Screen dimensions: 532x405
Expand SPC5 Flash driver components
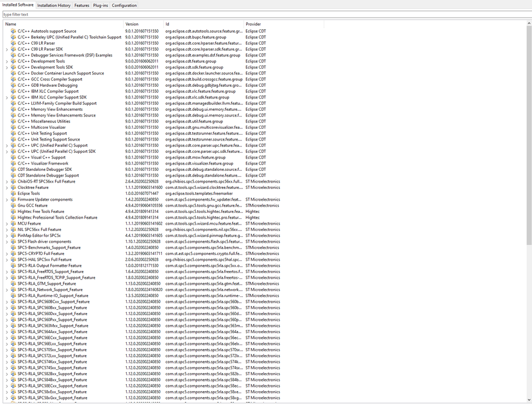(7, 242)
